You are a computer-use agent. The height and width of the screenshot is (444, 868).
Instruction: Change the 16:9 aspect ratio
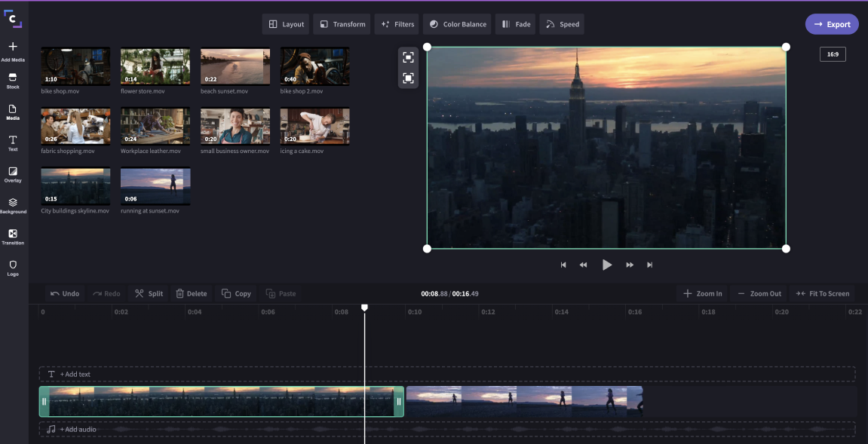pyautogui.click(x=833, y=54)
